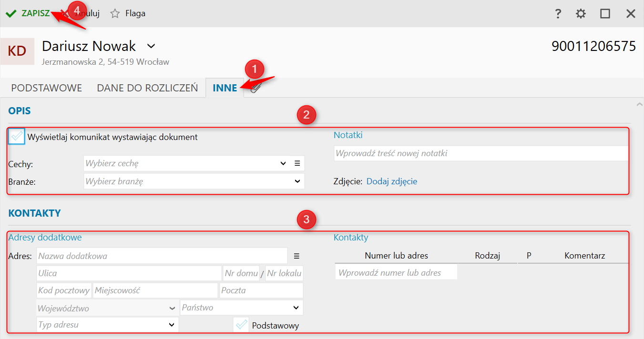
Task: Click the ZAPISZ save button
Action: [28, 13]
